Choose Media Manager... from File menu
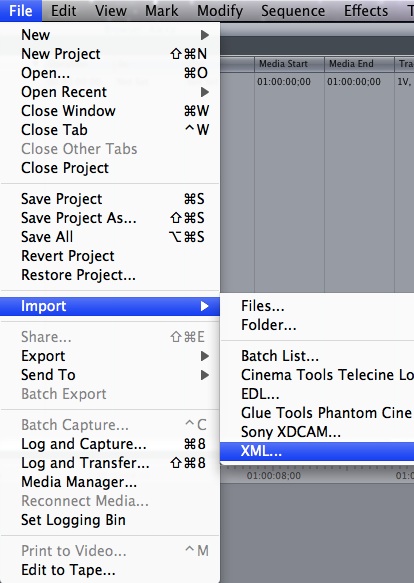Viewport: 414px width, 583px height. tap(110, 482)
